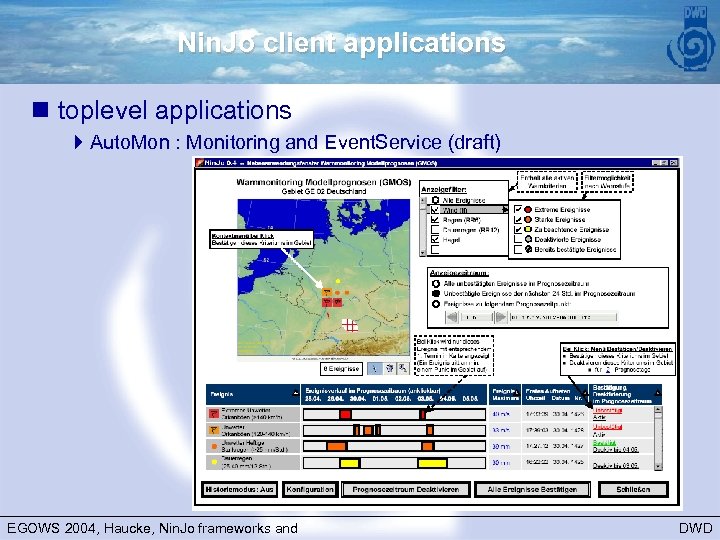Image resolution: width=720 pixels, height=540 pixels.
Task: Click the 0 Ereignisse counter box
Action: pos(341,369)
